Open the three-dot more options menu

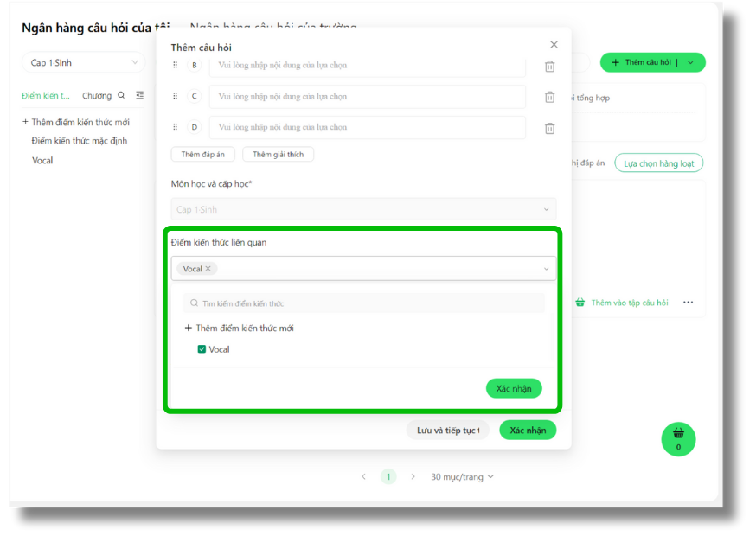[688, 303]
